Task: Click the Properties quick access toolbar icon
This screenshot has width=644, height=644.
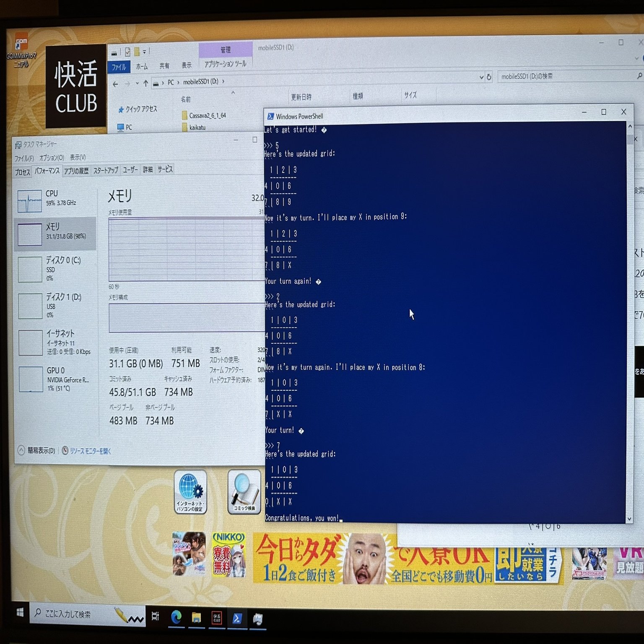Action: [127, 52]
